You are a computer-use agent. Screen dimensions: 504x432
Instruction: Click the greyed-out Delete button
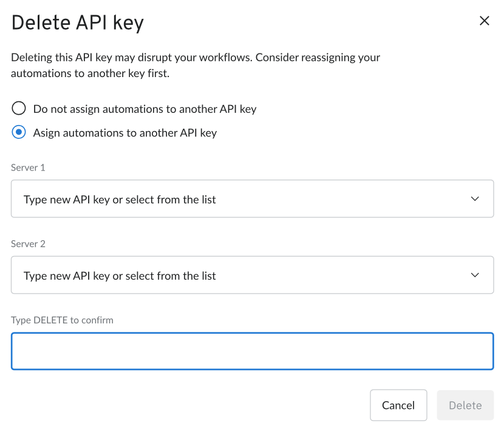(465, 405)
